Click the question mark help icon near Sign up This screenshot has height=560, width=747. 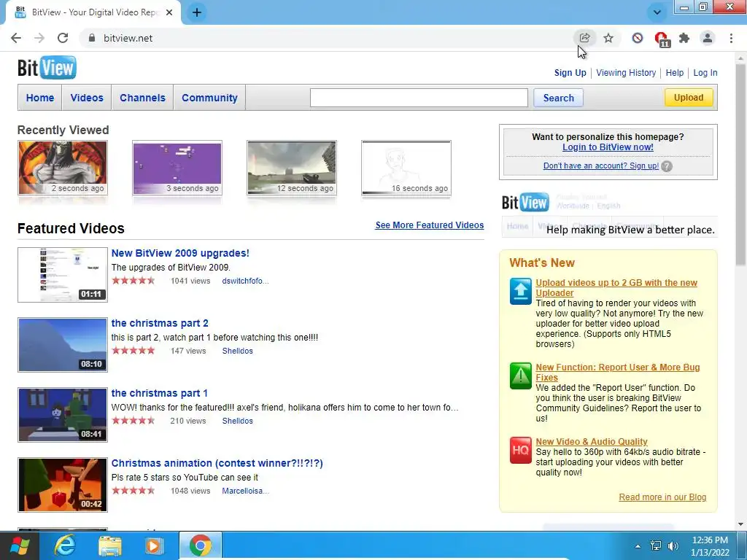click(x=667, y=166)
